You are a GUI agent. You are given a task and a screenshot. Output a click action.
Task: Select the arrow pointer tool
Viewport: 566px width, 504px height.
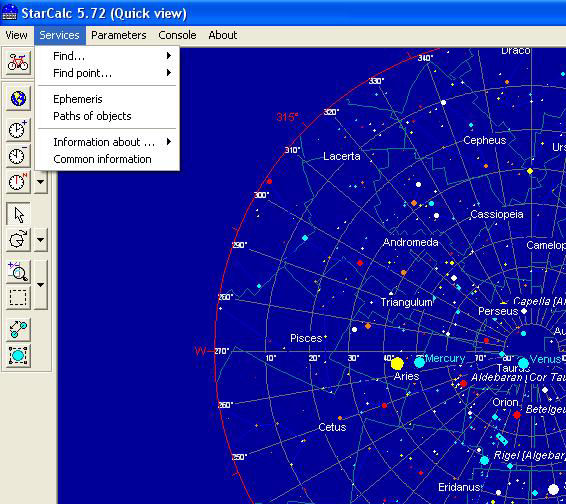pos(18,214)
